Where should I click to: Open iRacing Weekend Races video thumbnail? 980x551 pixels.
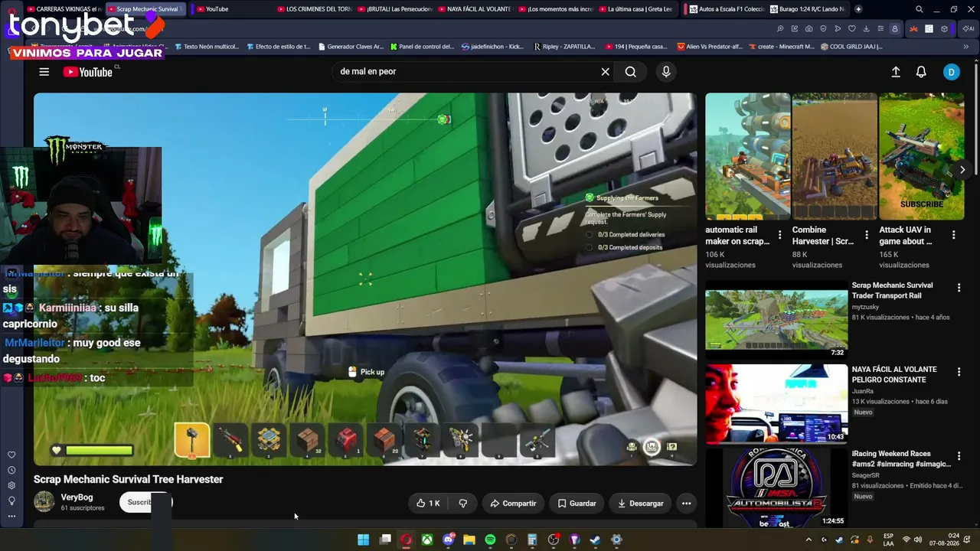[776, 488]
